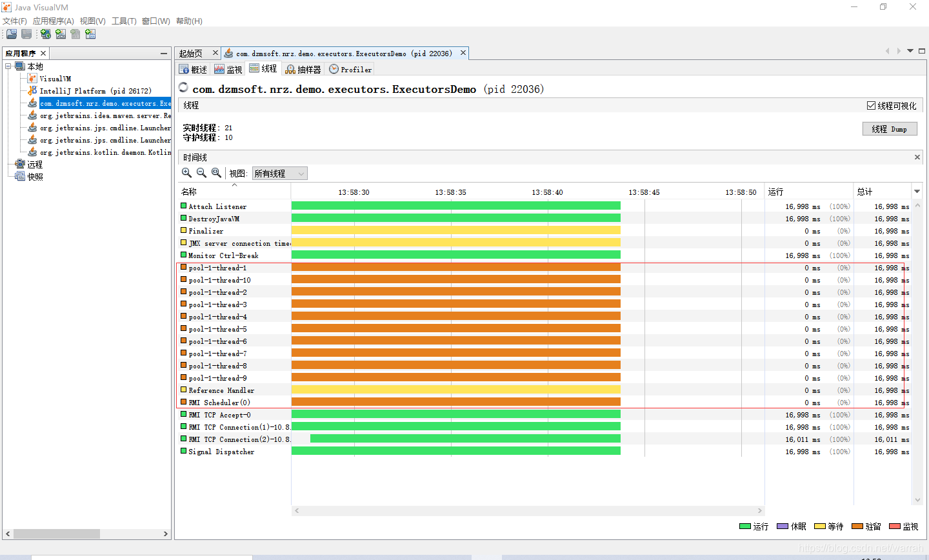Close the ExecutorsDemo pid 22036 tab
Viewport: 929px width, 560px height.
tap(463, 53)
